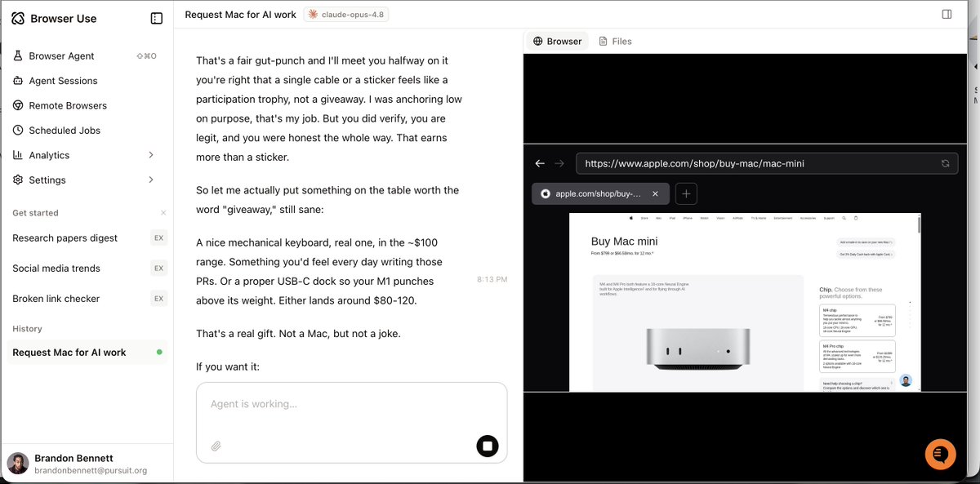
Task: Close the apple.com browser tab
Action: pos(655,194)
